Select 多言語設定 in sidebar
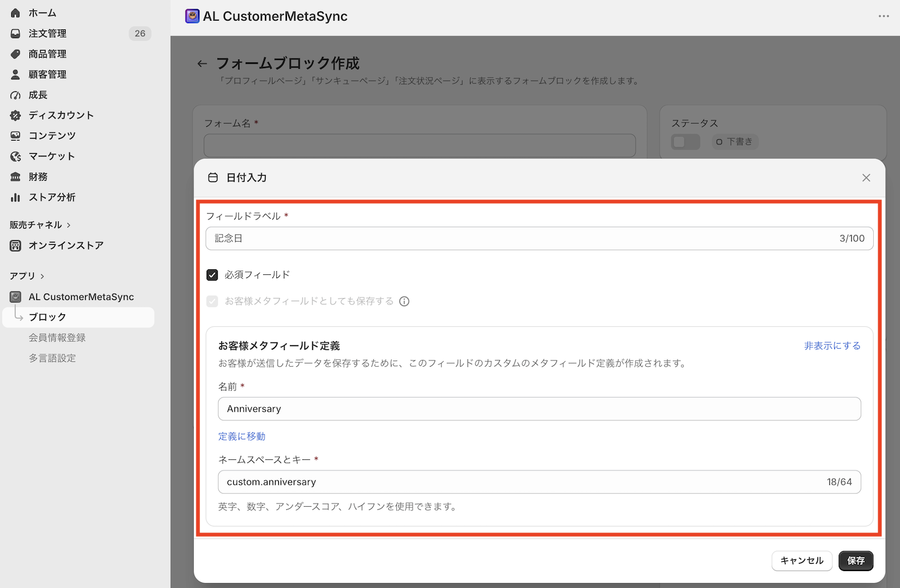 pyautogui.click(x=52, y=358)
